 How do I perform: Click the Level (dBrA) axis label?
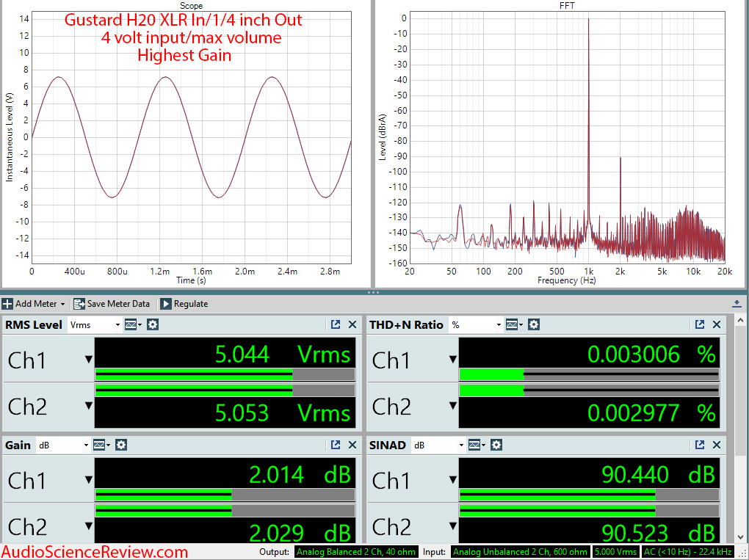coord(382,137)
